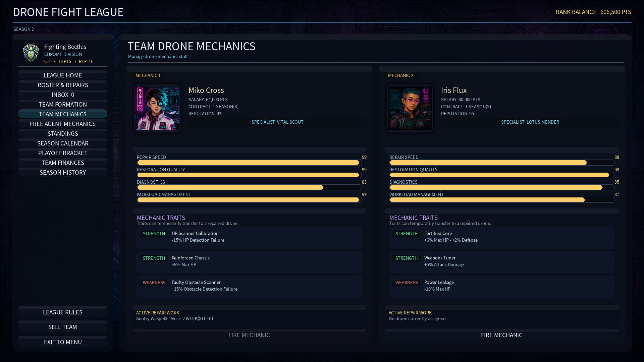This screenshot has height=362, width=644.
Task: Select the HP Scanner Calibration trait
Action: [249, 237]
